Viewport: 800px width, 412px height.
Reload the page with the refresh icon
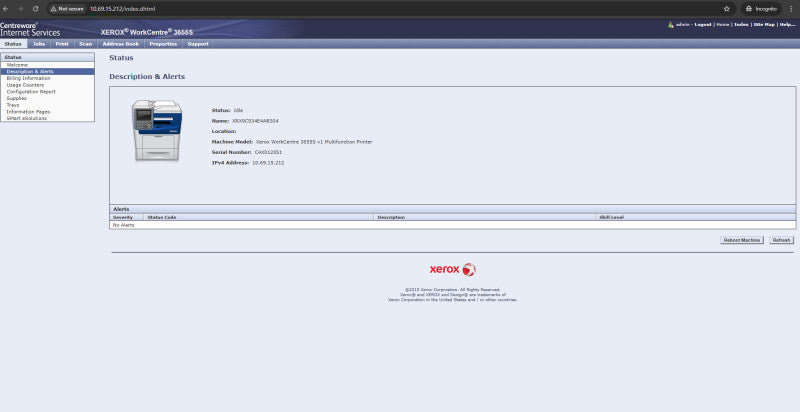coord(35,9)
